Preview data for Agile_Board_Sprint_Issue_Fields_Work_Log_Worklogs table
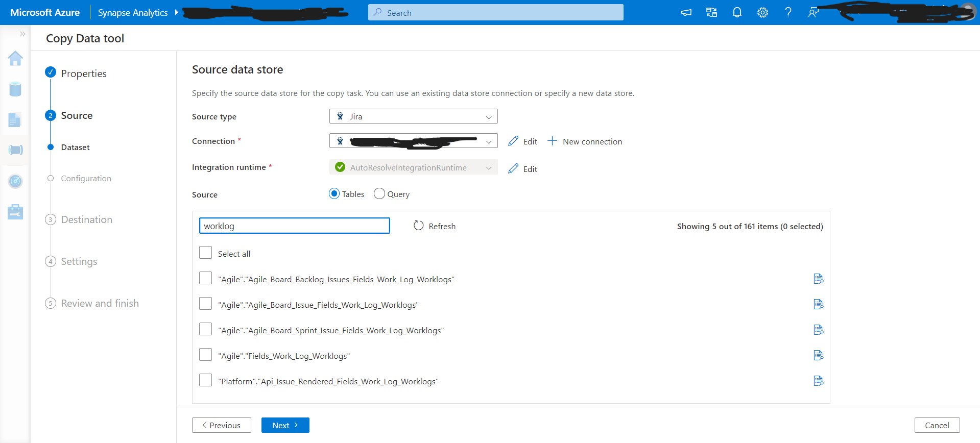Screen dimensions: 980x443 [818, 330]
